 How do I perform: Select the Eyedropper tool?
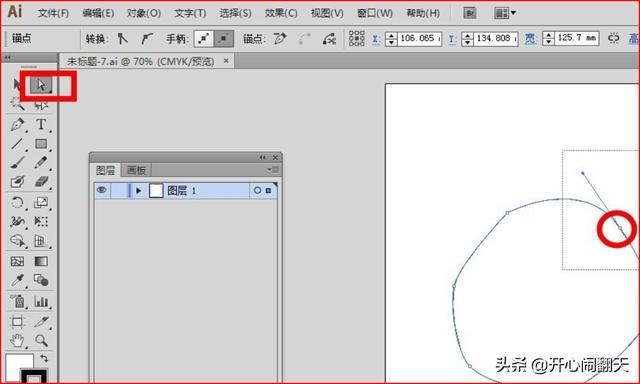tap(17, 280)
